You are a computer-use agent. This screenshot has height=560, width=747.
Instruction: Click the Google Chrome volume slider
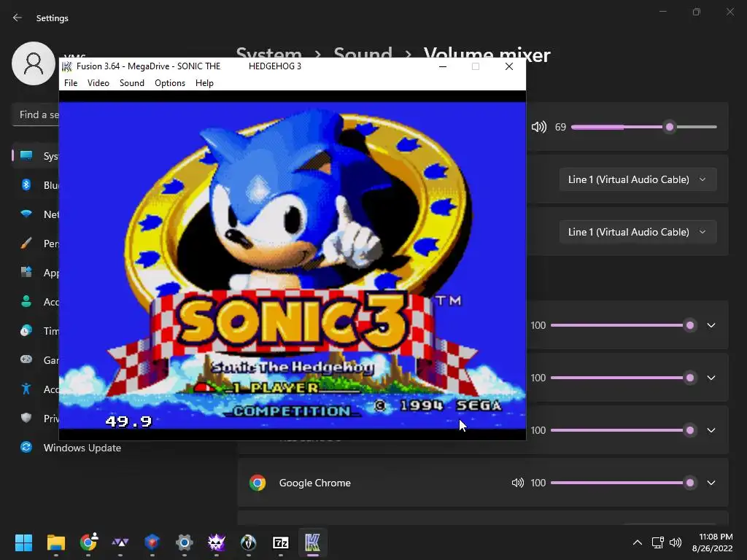tap(624, 483)
